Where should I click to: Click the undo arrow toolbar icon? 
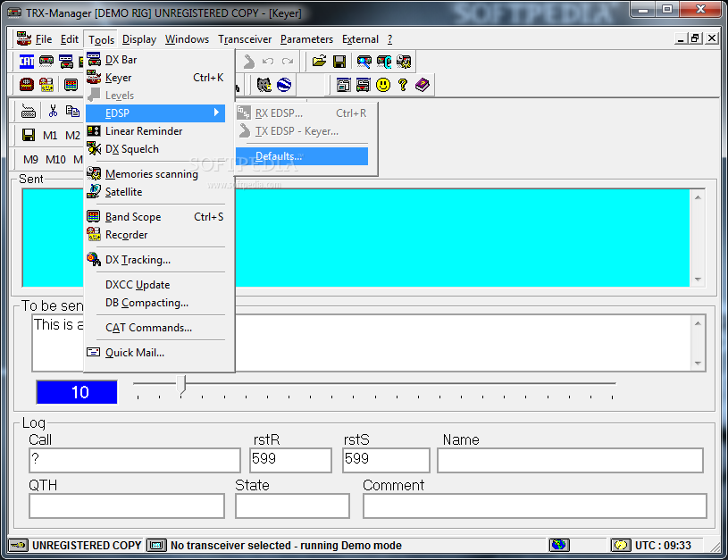[x=268, y=62]
